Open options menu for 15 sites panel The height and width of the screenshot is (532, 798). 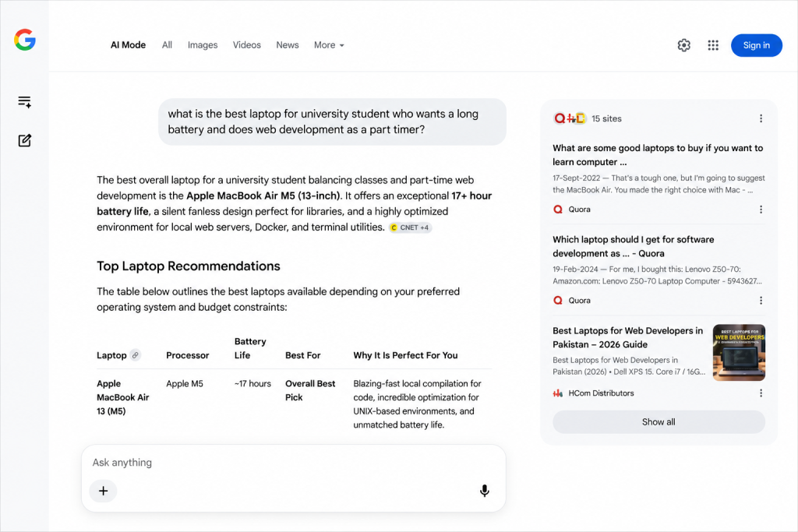click(761, 118)
